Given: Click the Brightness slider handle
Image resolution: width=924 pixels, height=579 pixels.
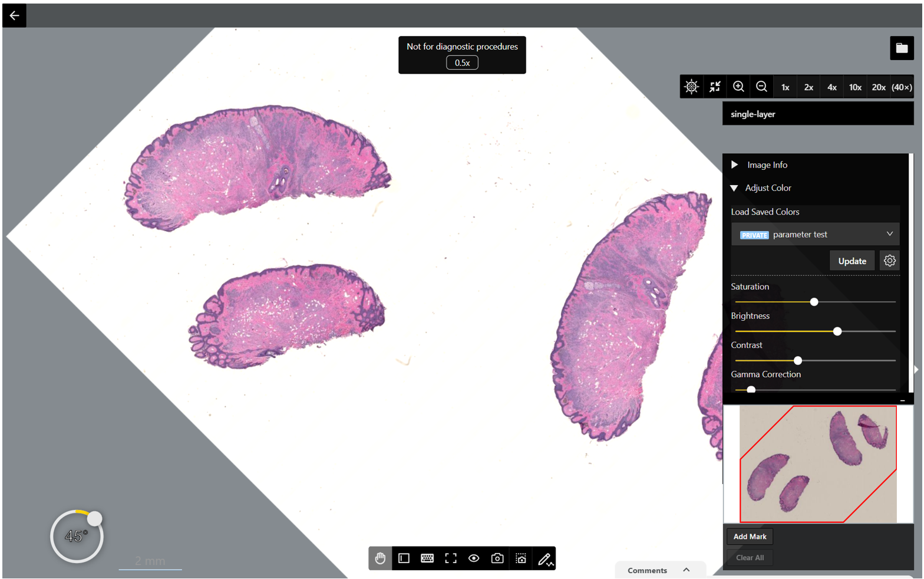Looking at the screenshot, I should [837, 331].
